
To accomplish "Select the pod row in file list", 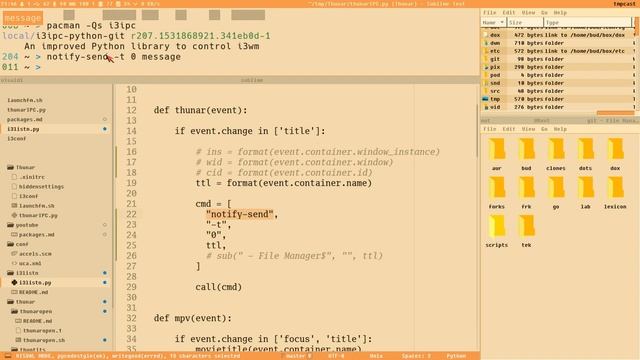I will coord(558,75).
